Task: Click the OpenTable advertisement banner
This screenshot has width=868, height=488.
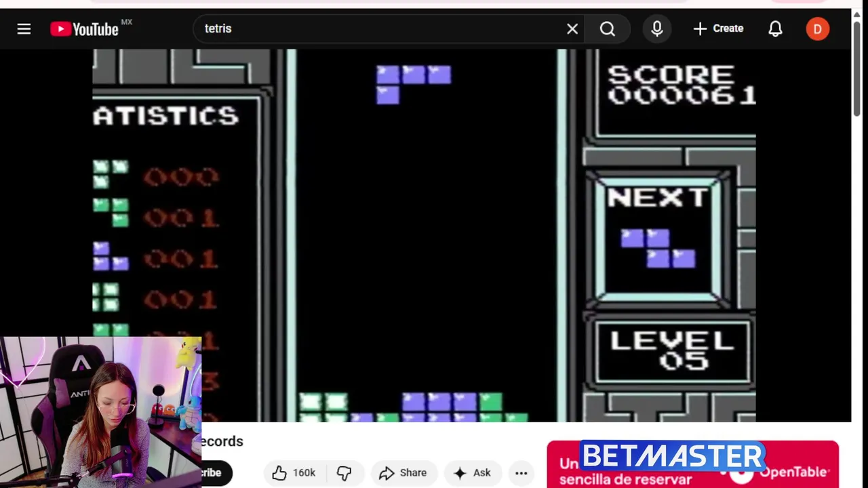Action: [x=692, y=464]
